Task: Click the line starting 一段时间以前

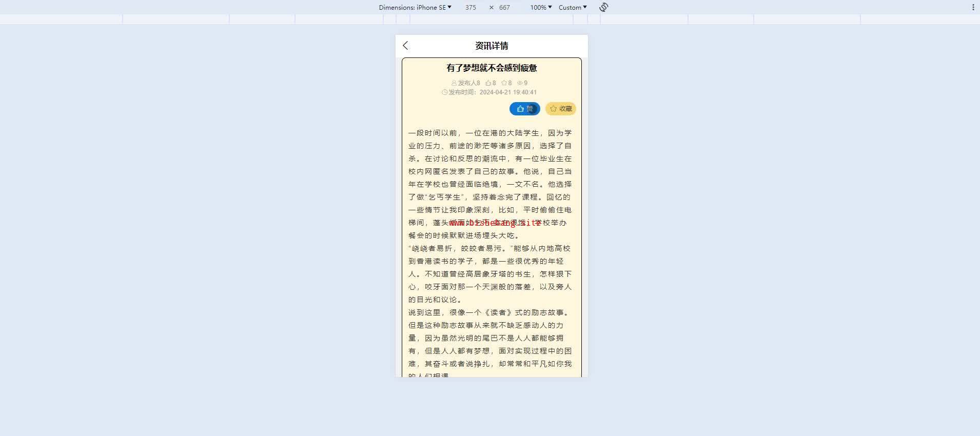Action: (490, 133)
